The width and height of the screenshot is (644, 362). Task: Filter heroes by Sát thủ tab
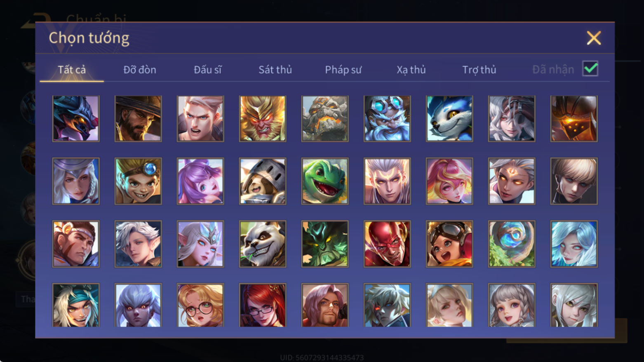[x=275, y=70]
